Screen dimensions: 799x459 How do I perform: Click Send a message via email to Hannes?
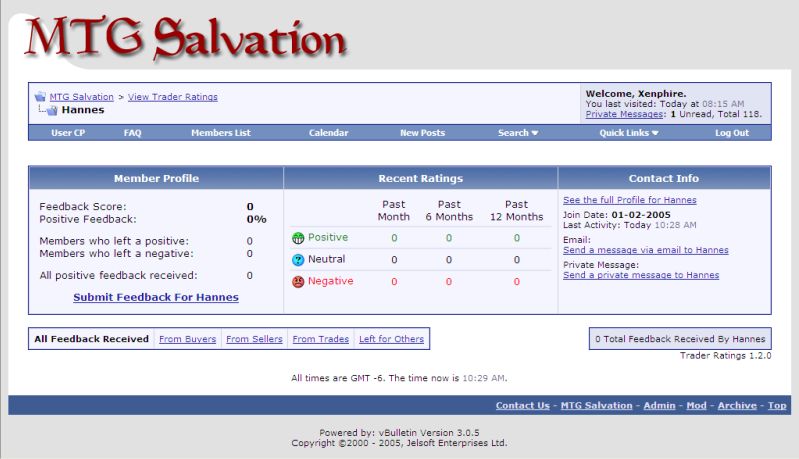(x=646, y=250)
